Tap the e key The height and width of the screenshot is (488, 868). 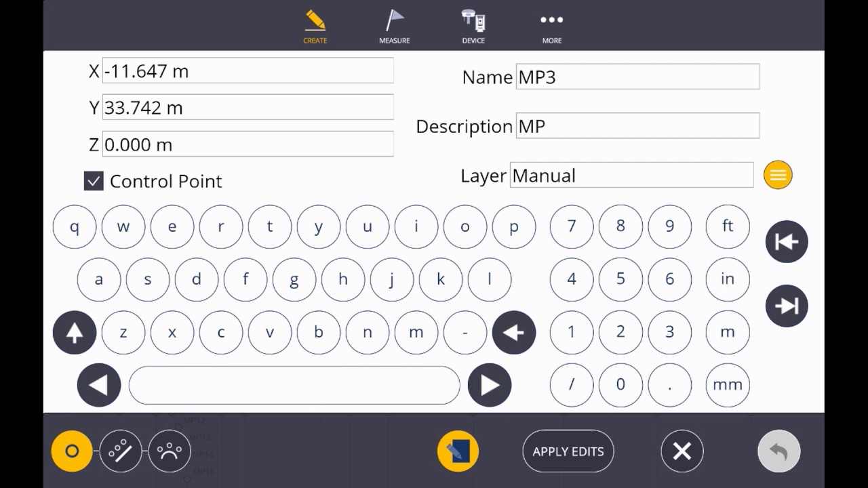(172, 226)
